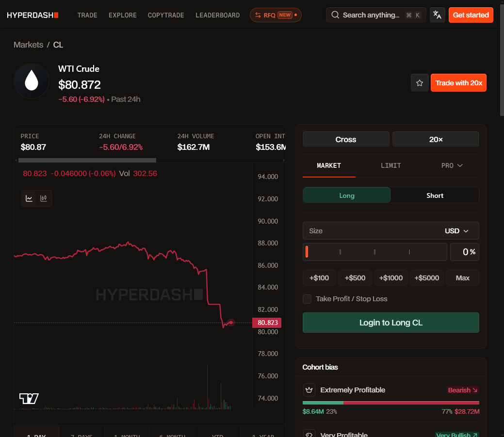Image resolution: width=504 pixels, height=437 pixels.
Task: Click the Hyperdash logo
Action: coord(33,15)
